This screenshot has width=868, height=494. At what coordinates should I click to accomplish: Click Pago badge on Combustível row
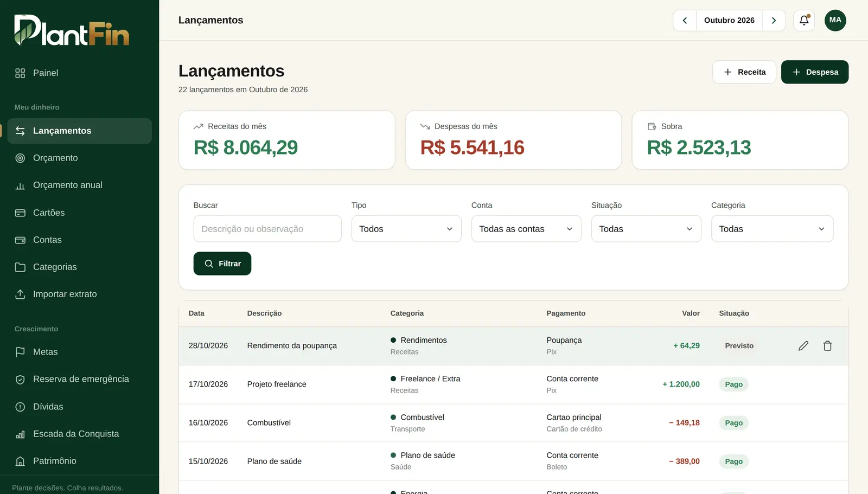pyautogui.click(x=733, y=423)
